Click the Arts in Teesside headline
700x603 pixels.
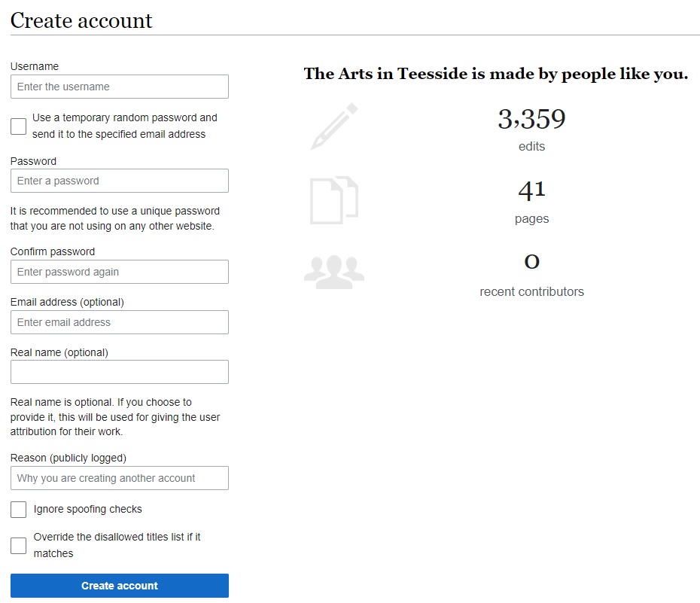point(496,74)
